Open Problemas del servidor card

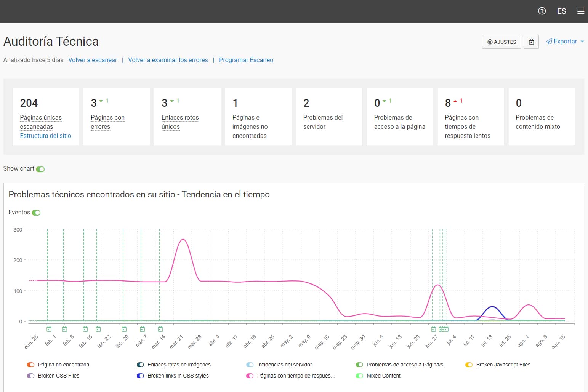pyautogui.click(x=329, y=117)
